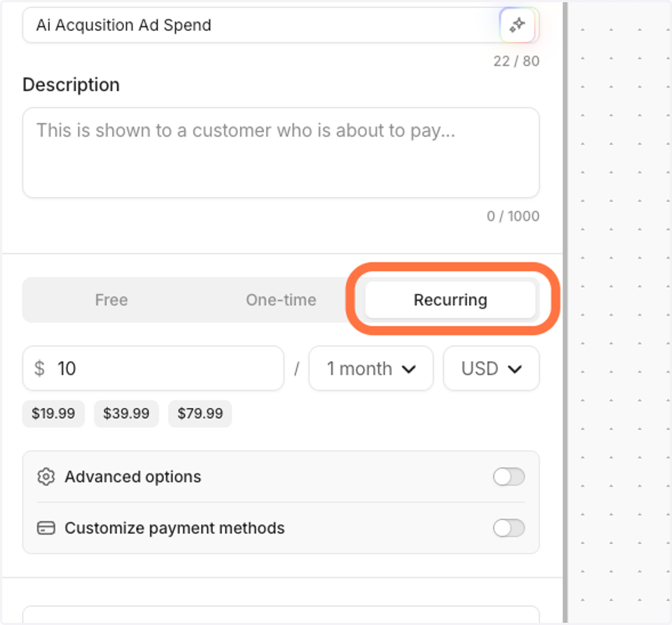Click the dollar sign in the price field
Screen dimensions: 672x625
[x=39, y=369]
